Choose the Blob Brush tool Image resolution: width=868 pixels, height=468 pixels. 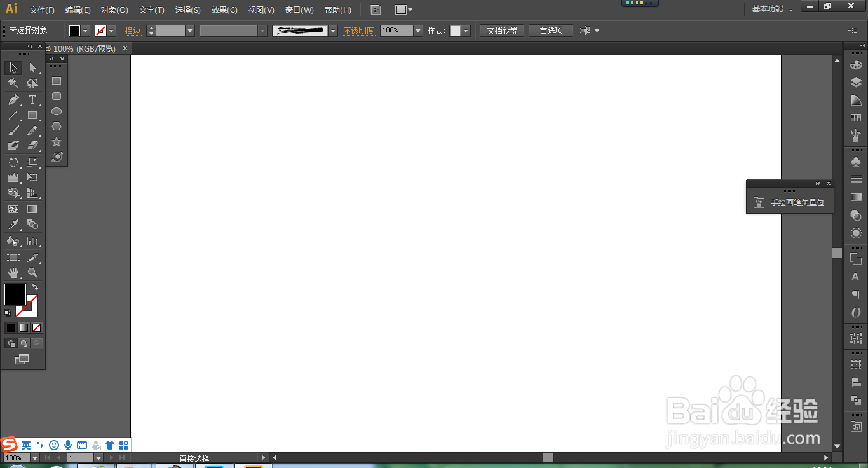pos(13,146)
